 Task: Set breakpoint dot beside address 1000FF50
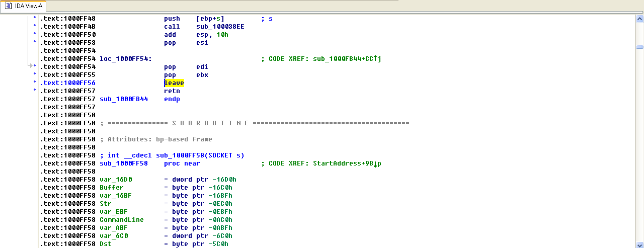coord(35,35)
